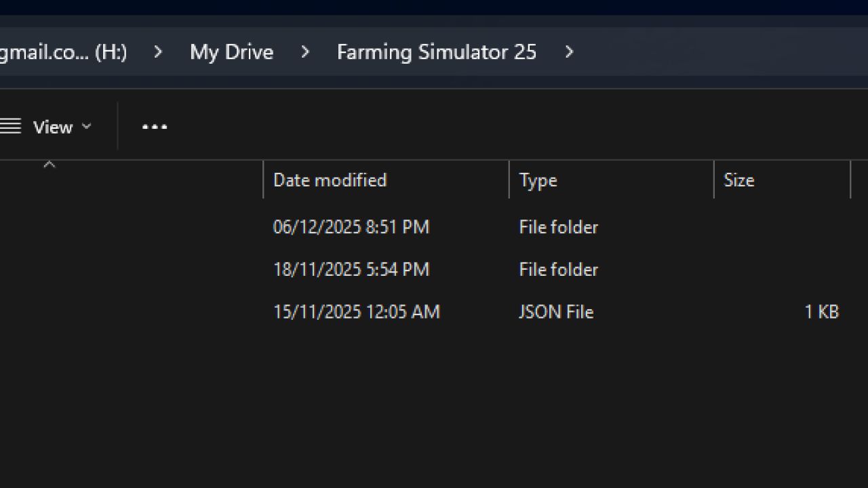Click the divider between Type and Size columns
This screenshot has width=868, height=488.
(x=713, y=180)
